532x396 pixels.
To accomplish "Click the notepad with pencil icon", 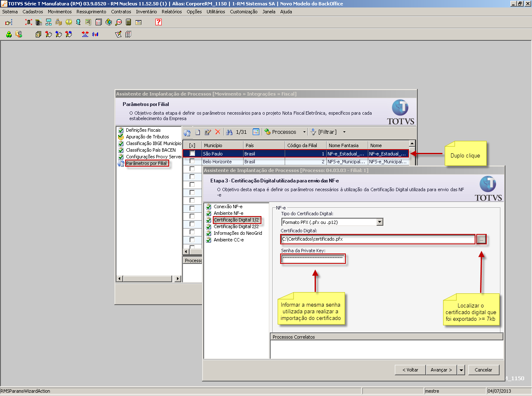I will point(118,34).
